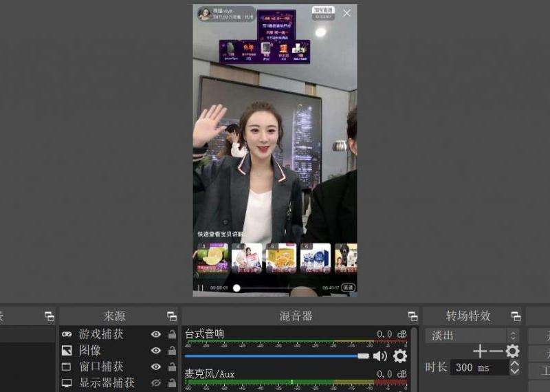550x392 pixels.
Task: Hide the 游戏捕获 source
Action: point(156,334)
